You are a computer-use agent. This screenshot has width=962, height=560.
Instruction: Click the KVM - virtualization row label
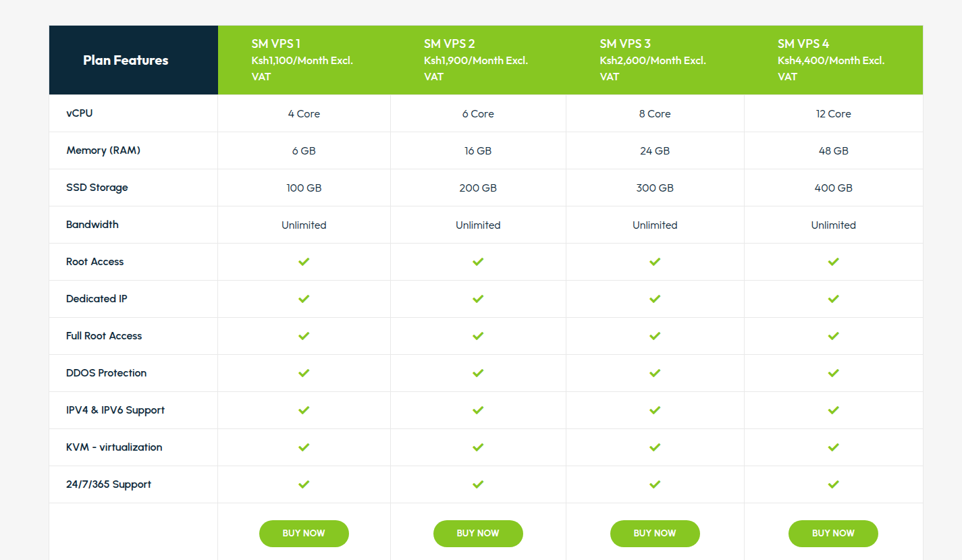click(x=114, y=447)
